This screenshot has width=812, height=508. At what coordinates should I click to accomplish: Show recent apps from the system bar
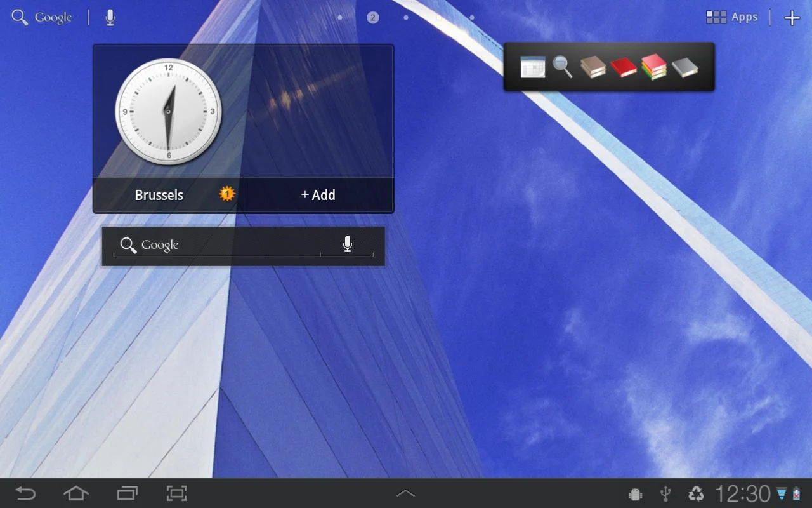coord(127,493)
